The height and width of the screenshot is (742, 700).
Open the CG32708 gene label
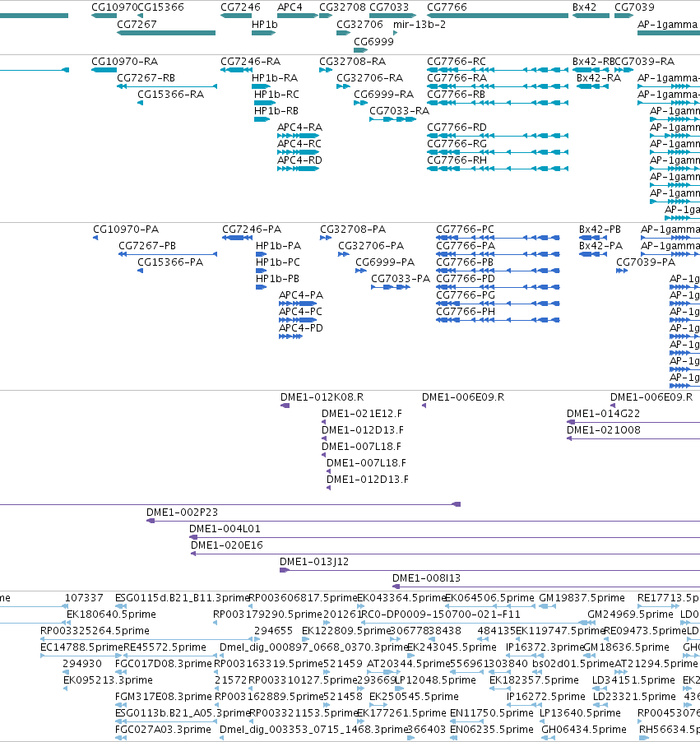click(343, 7)
